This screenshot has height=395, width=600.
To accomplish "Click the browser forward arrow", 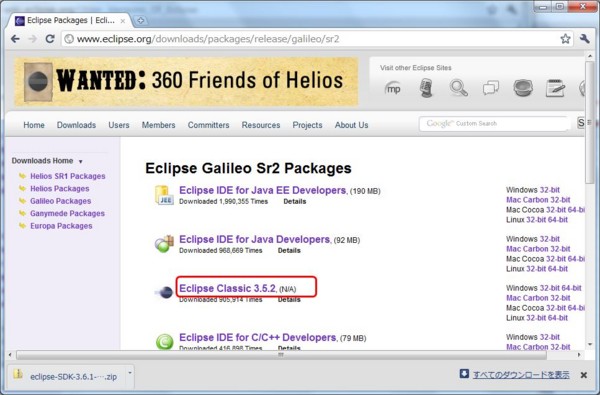I will pyautogui.click(x=33, y=39).
